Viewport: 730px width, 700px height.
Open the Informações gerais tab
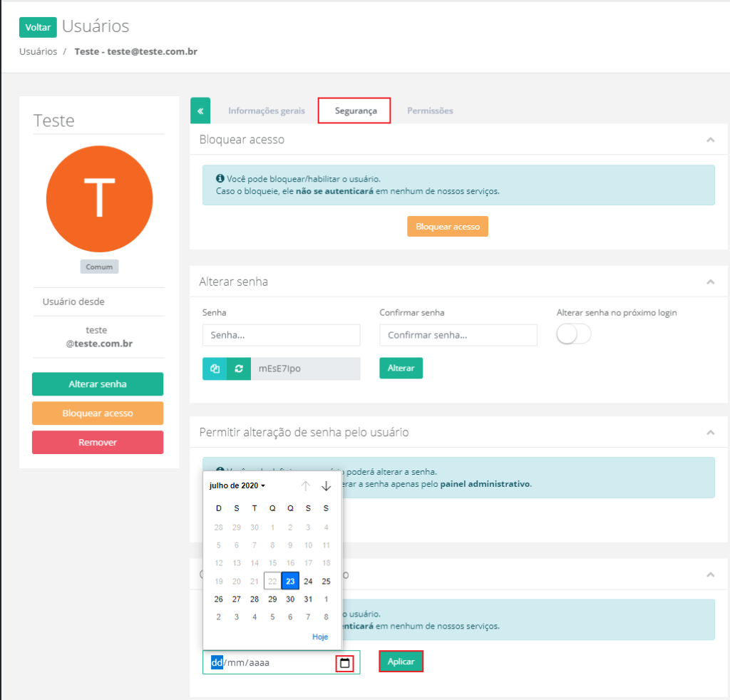click(267, 110)
